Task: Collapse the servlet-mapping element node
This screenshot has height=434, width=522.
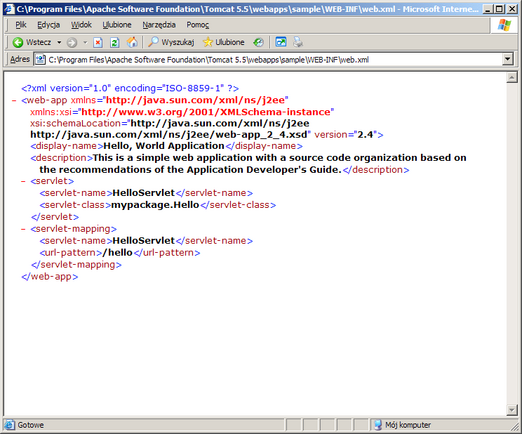Action: [23, 229]
